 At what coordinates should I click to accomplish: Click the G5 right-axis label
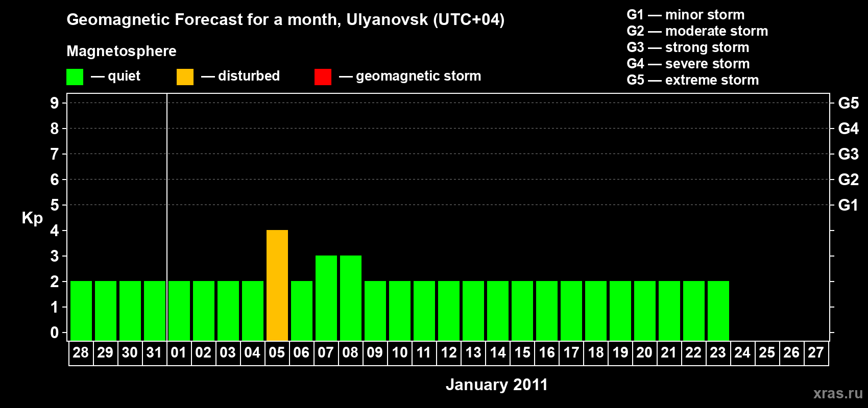pyautogui.click(x=849, y=103)
